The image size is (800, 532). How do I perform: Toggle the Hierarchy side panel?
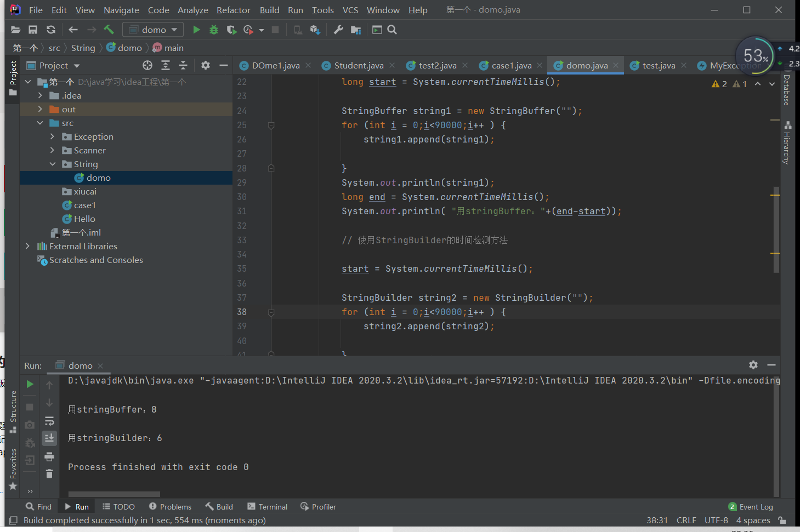tap(787, 142)
